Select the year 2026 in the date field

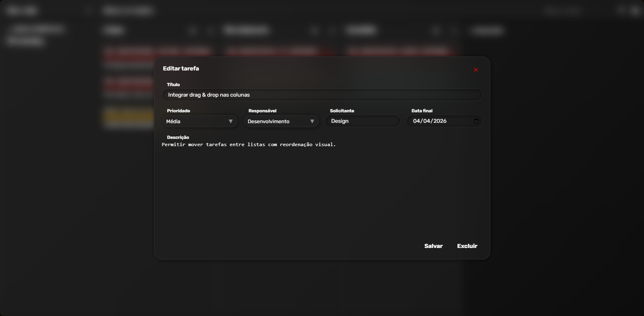pyautogui.click(x=440, y=121)
